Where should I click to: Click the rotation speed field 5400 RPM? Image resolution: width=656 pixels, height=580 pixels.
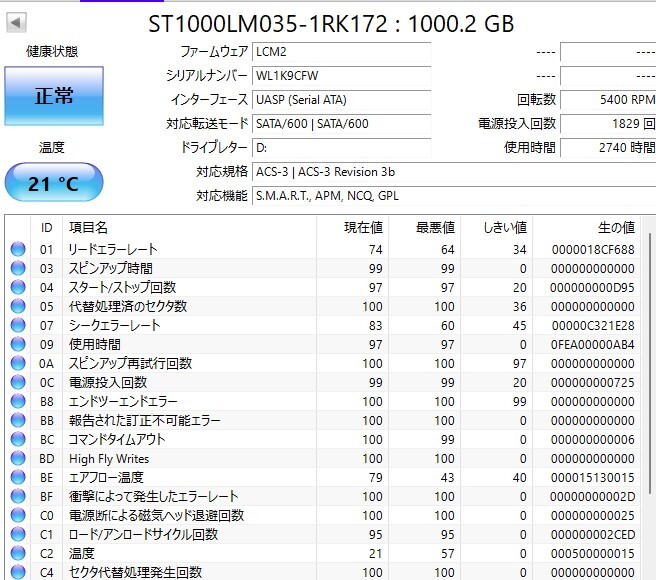[x=608, y=100]
